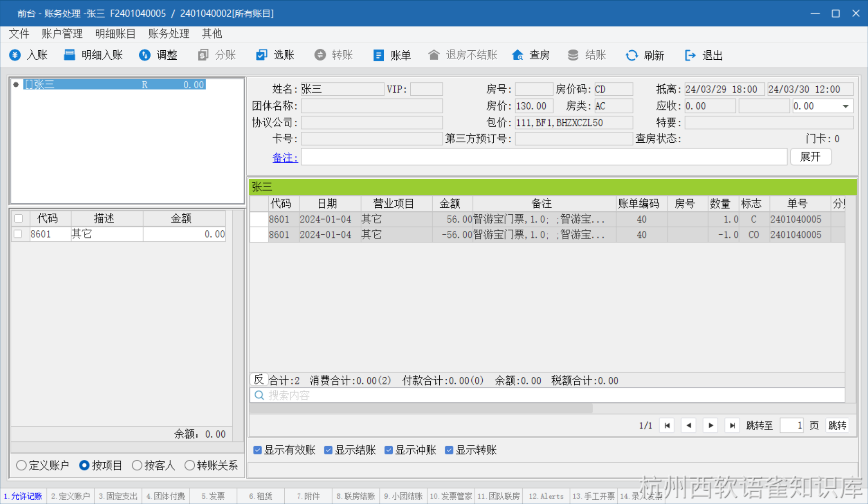The width and height of the screenshot is (868, 504).
Task: Toggle 显示结账 checkbox
Action: click(x=328, y=450)
